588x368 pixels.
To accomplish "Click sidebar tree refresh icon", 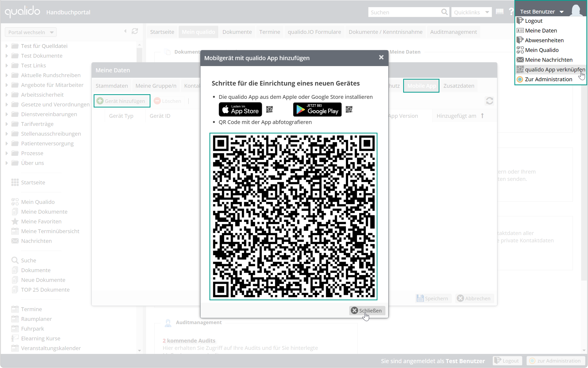I will pos(135,31).
